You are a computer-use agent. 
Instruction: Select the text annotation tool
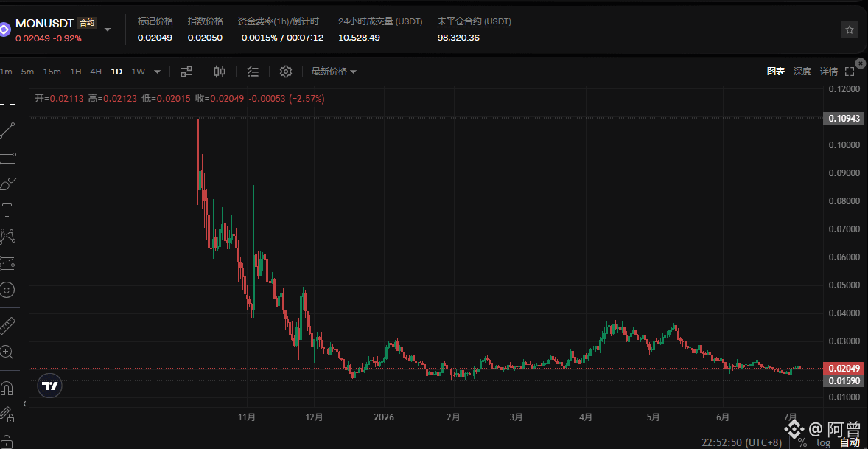7,210
